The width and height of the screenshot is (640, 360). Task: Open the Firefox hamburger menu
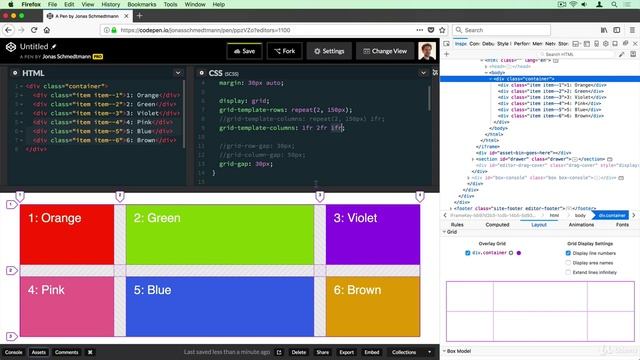pyautogui.click(x=632, y=30)
